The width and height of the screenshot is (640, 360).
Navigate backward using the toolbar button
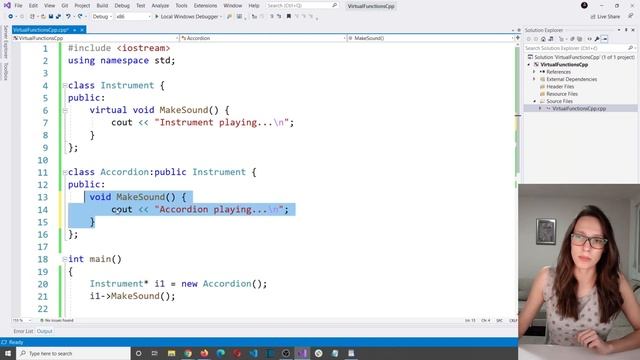(x=11, y=17)
